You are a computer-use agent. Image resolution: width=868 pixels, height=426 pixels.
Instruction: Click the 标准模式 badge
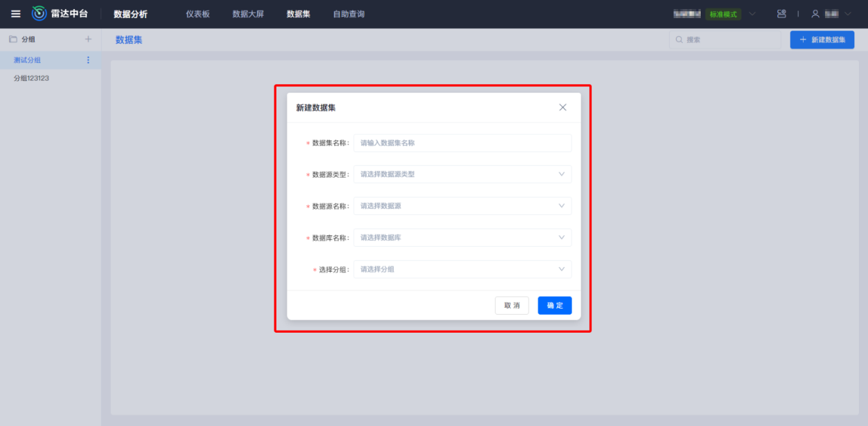pyautogui.click(x=724, y=14)
